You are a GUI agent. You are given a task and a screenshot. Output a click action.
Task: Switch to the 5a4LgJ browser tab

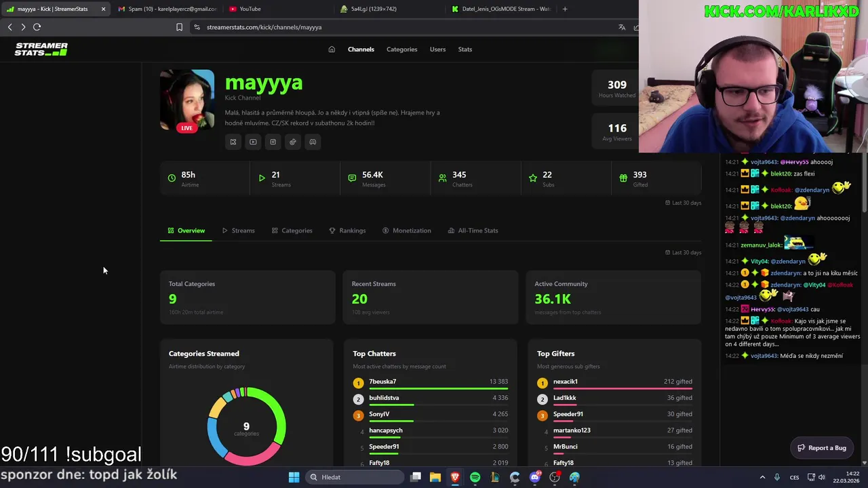coord(390,9)
